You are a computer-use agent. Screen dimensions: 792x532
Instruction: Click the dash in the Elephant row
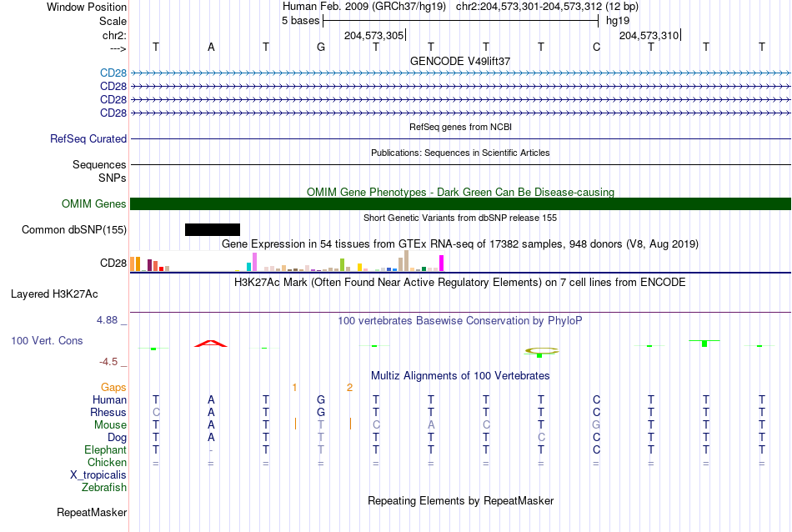click(x=211, y=450)
